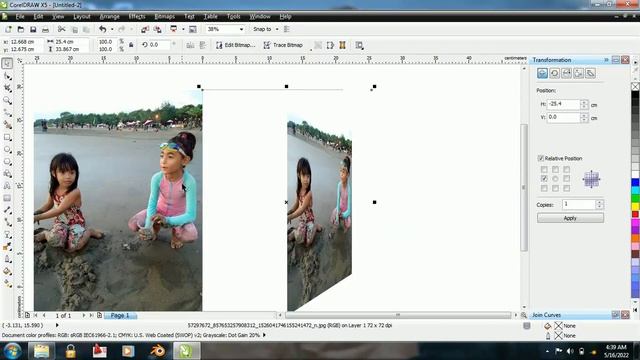The height and width of the screenshot is (360, 640).
Task: Open the File menu
Action: tap(20, 16)
